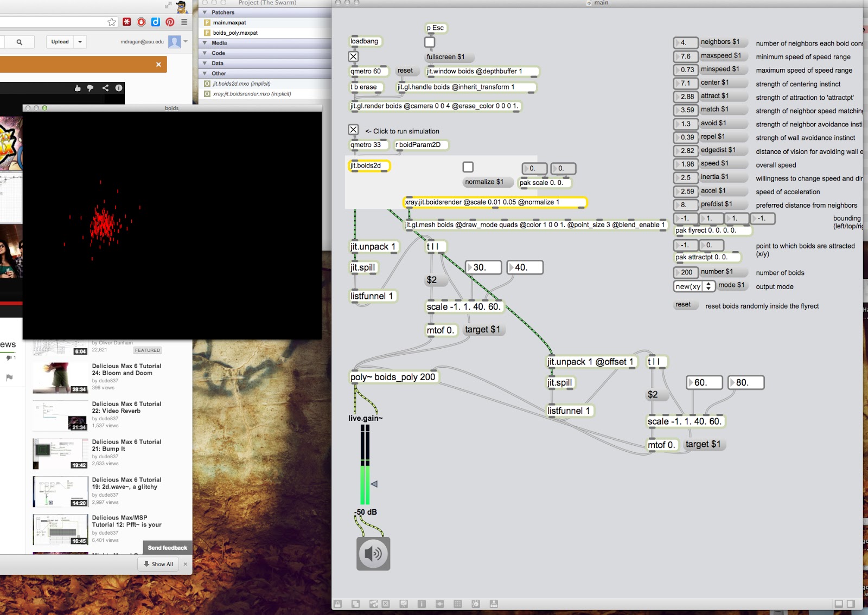Toggle the 'Click to run simulation' checkbox
This screenshot has height=615, width=868.
(353, 130)
